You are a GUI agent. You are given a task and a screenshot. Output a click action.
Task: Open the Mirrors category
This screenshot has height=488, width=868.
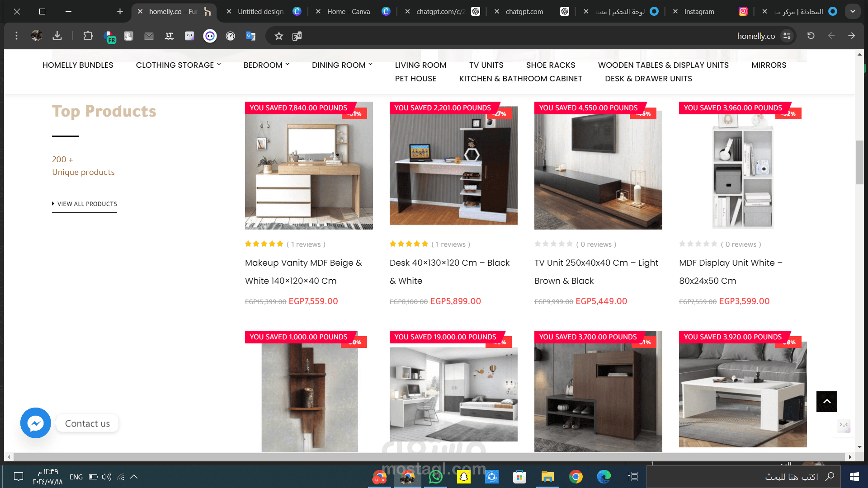point(769,65)
